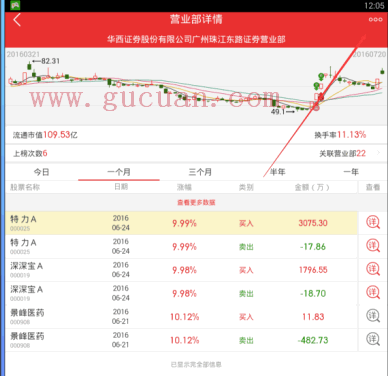Select the 半年 period tab
Screen dimensions: 388x376
point(277,172)
